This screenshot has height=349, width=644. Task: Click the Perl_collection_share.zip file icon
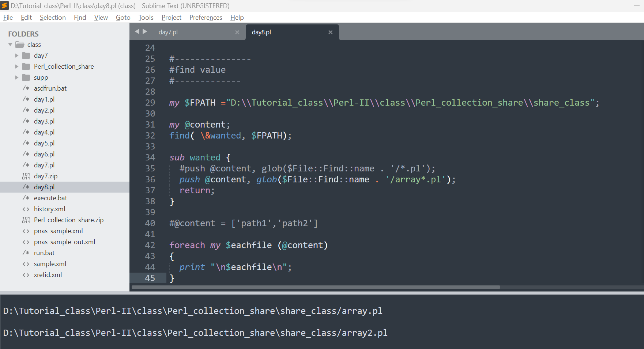click(x=26, y=220)
